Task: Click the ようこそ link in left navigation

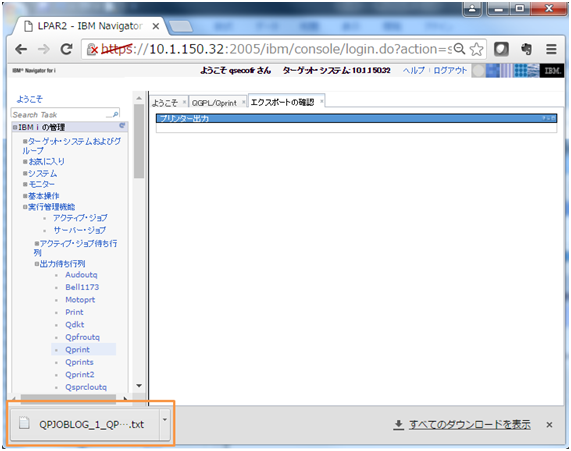Action: click(x=29, y=99)
